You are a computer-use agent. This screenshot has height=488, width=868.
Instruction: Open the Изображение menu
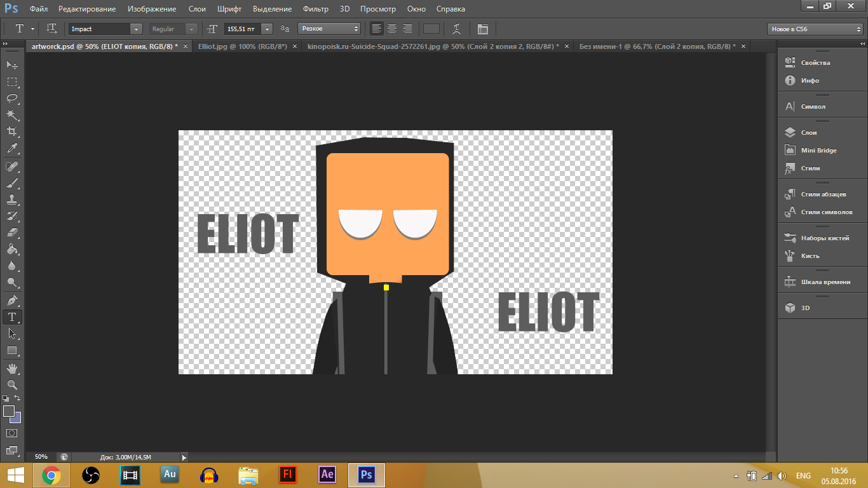(x=151, y=9)
